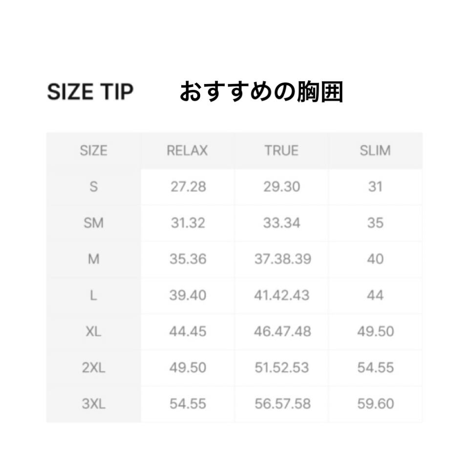Click the Japanese text おすすめの胸囲

pos(261,91)
